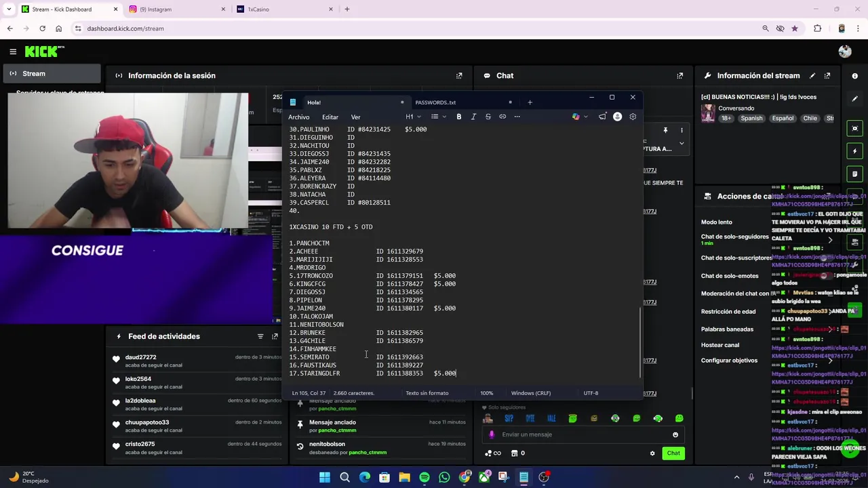Click the Restricción de edad action
Viewport: 868px width, 488px height.
point(728,312)
